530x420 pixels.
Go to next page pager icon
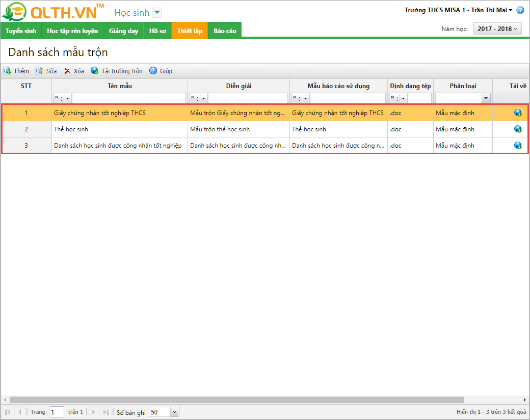pos(94,411)
